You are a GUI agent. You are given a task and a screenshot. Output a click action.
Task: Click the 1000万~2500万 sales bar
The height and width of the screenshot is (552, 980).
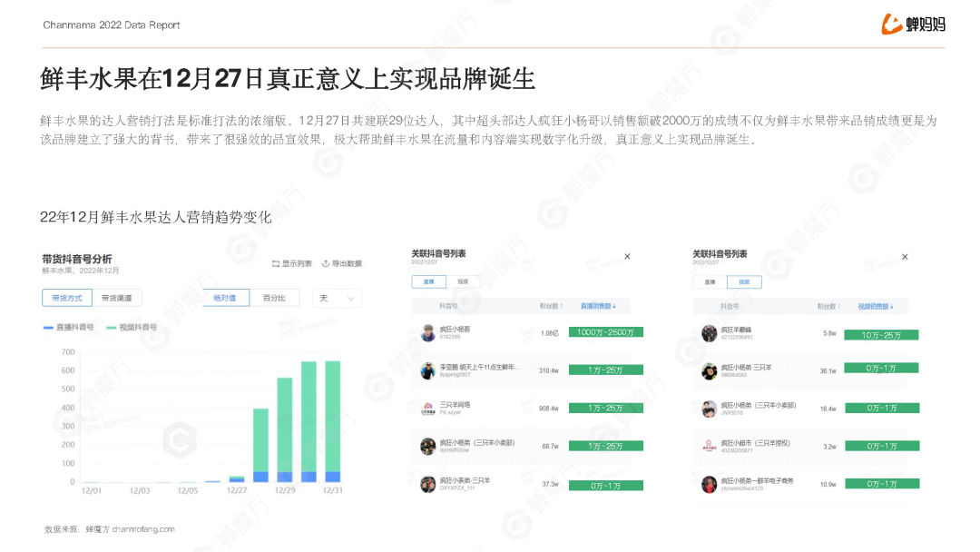pos(605,332)
